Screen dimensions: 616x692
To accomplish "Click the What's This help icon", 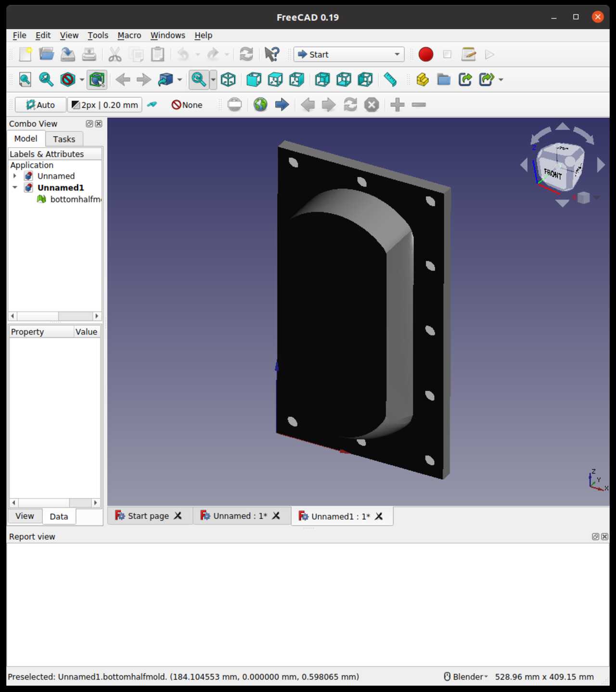I will [x=272, y=54].
